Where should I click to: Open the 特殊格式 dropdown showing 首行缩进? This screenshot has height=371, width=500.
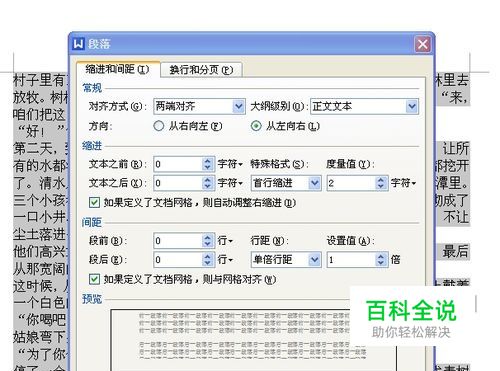(286, 183)
